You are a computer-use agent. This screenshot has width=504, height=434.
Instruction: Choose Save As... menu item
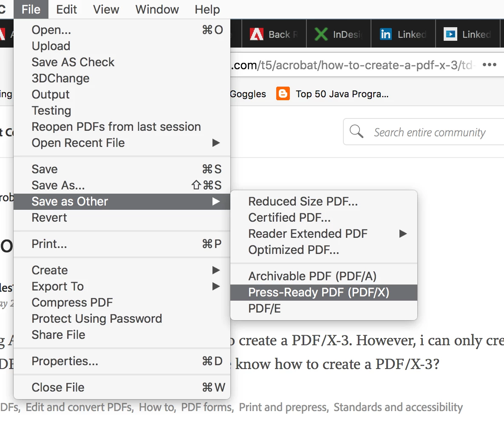point(122,185)
